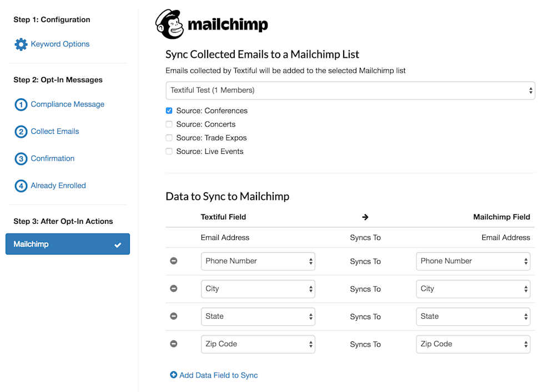Open the Textiful Phone Number field dropdown
The image size is (544, 392).
tap(258, 261)
